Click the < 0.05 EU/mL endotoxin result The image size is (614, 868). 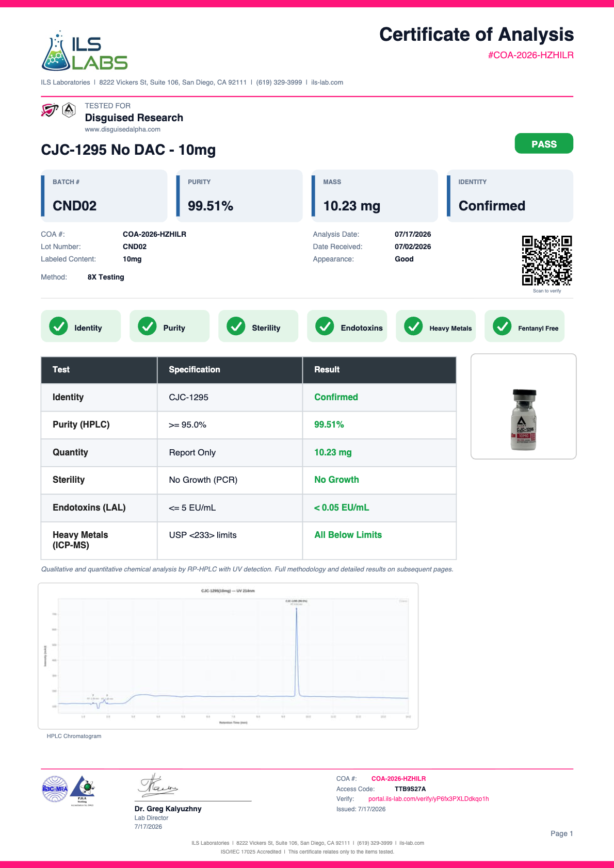click(342, 507)
